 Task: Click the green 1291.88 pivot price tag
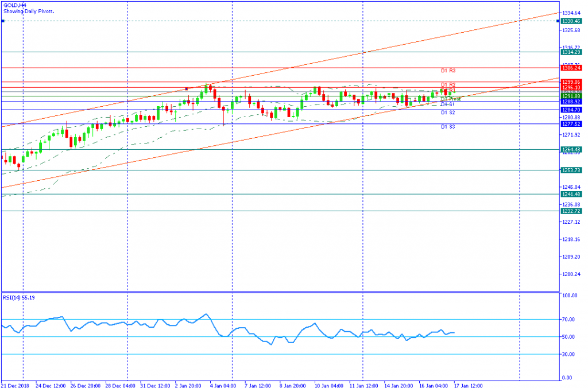click(571, 96)
